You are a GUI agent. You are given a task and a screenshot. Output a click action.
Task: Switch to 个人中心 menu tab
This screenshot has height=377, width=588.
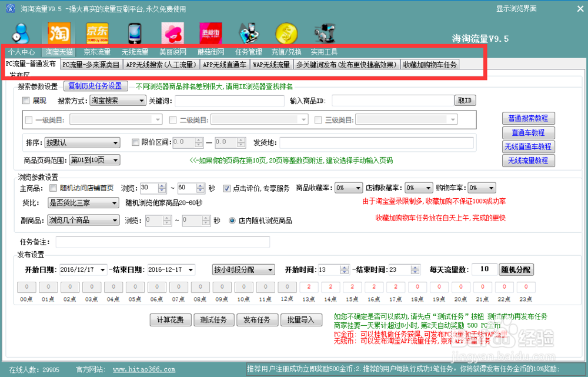coord(21,52)
